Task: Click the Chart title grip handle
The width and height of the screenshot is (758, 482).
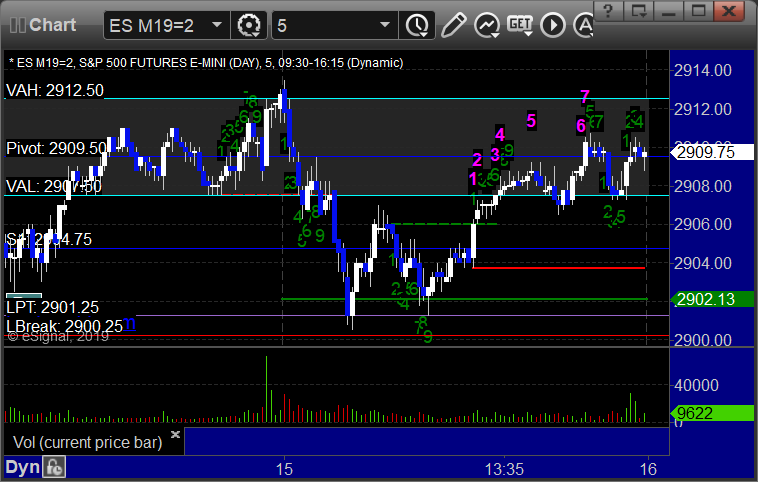Action: tap(17, 25)
